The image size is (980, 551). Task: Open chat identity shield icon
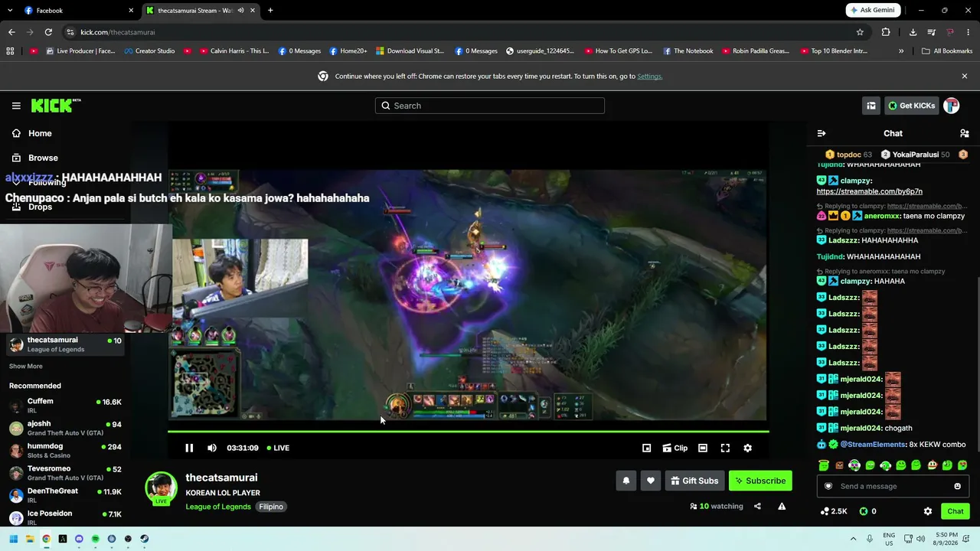[x=828, y=486]
